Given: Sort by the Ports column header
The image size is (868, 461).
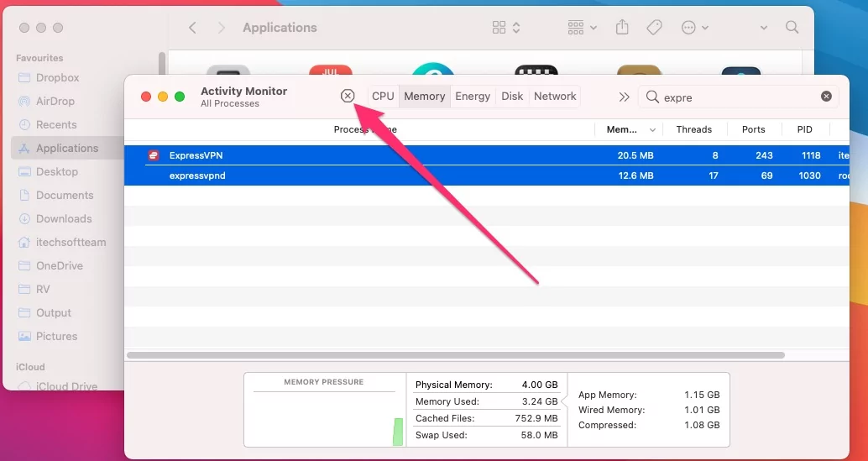Looking at the screenshot, I should [753, 129].
